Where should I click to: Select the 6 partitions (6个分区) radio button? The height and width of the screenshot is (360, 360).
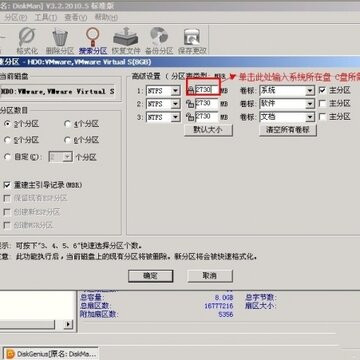pos(68,140)
